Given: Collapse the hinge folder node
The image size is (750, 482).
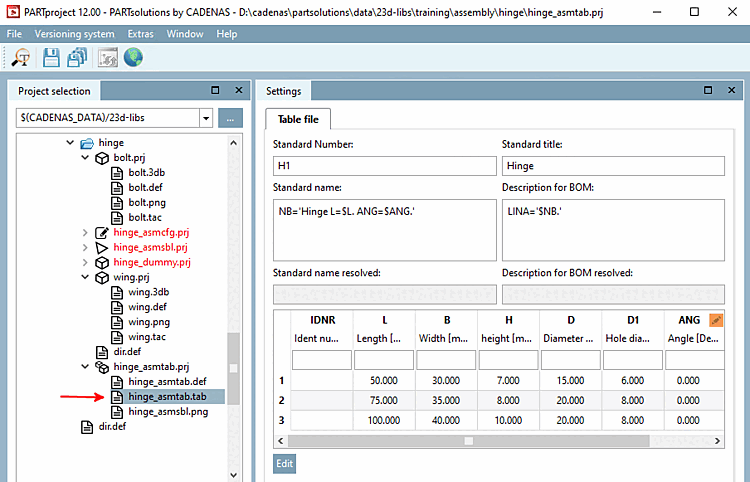Looking at the screenshot, I should pyautogui.click(x=69, y=143).
